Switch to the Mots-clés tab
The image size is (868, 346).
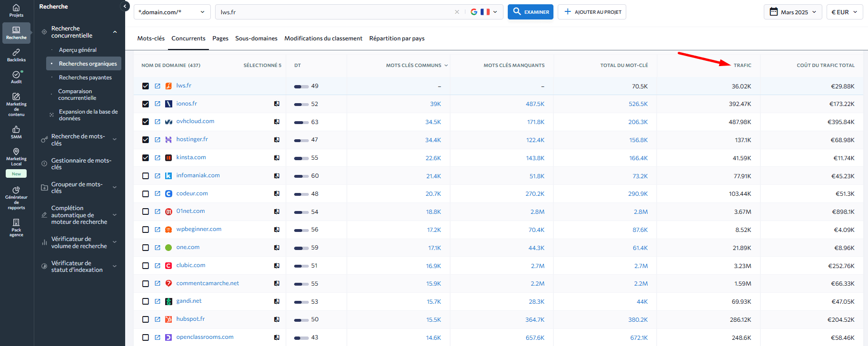pos(151,38)
